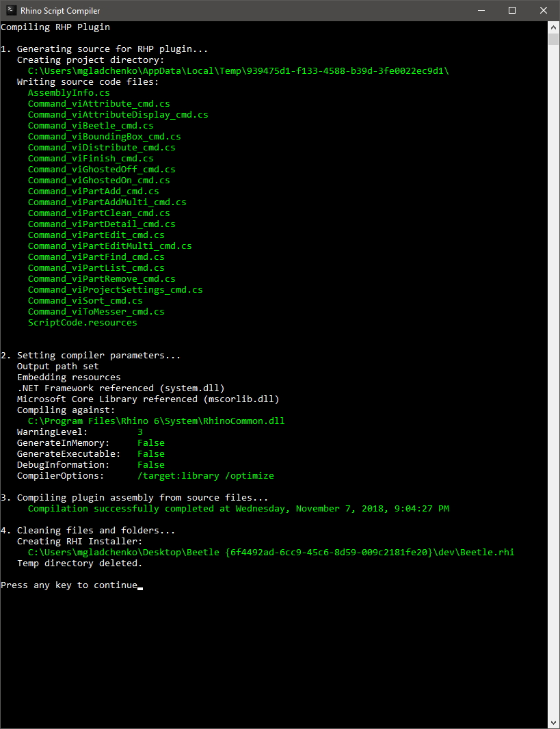
Task: Click the Beetle.rhi installer path
Action: 271,553
